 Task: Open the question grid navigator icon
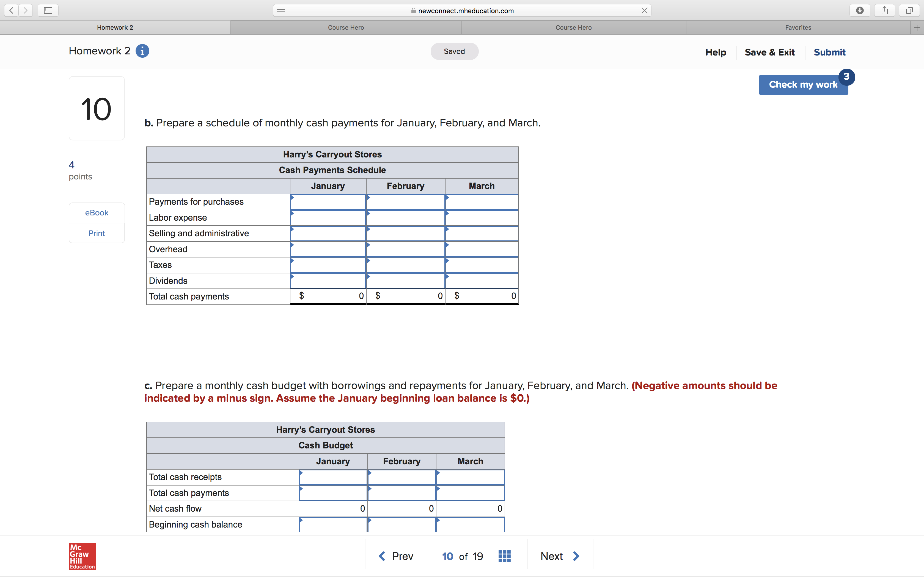[x=504, y=556]
